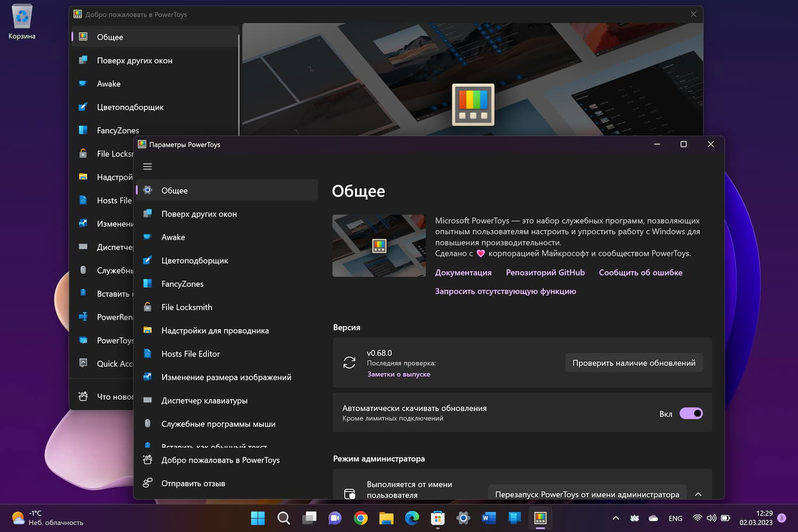Open the Документация link
Screen dimensions: 798x532
(x=463, y=272)
